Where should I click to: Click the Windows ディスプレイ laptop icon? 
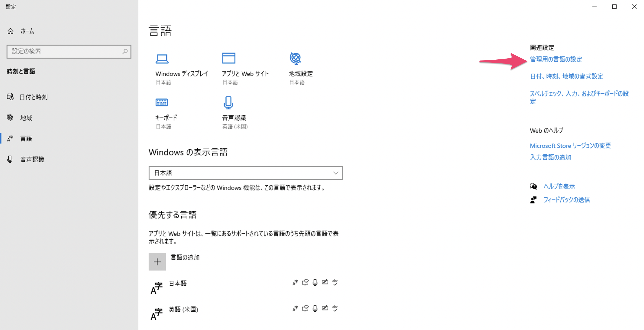pyautogui.click(x=162, y=59)
